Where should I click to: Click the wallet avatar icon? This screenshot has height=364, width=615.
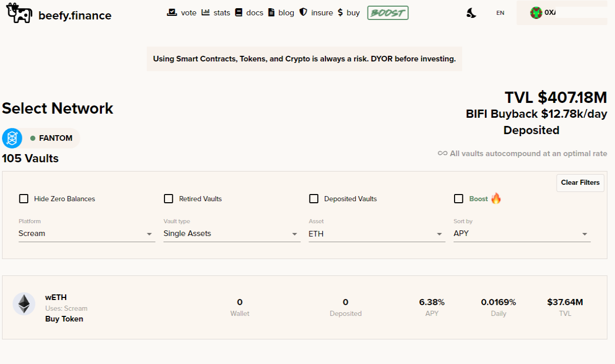pos(536,13)
